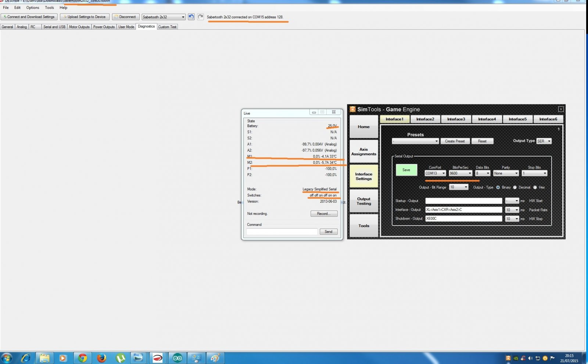Open the Startup Output ms dropdown

click(x=512, y=201)
